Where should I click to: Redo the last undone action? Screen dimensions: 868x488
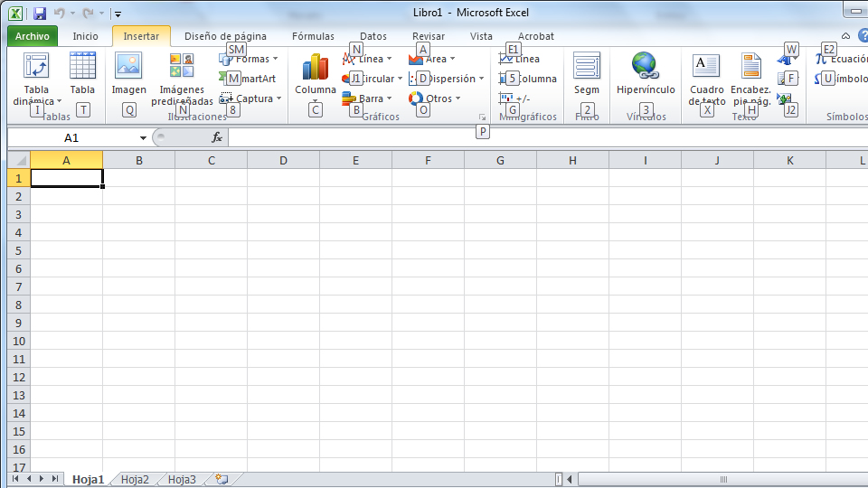[88, 14]
